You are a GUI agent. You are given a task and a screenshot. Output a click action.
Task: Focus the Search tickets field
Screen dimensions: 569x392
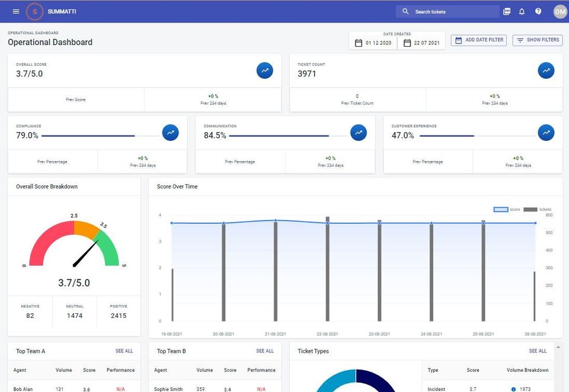click(447, 11)
